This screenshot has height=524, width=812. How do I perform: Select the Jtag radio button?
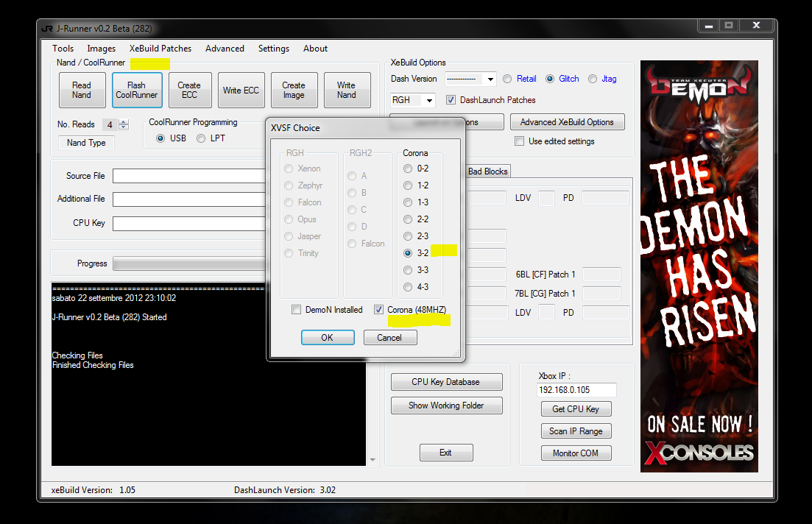click(593, 79)
